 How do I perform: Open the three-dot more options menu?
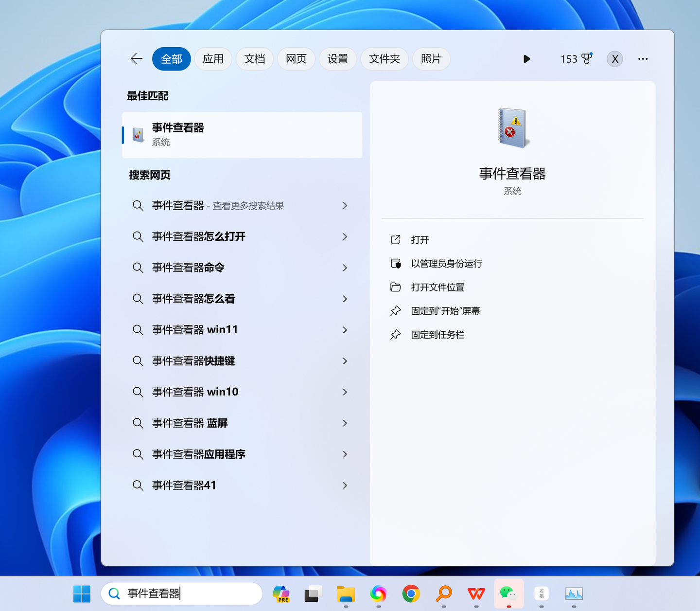pos(643,59)
